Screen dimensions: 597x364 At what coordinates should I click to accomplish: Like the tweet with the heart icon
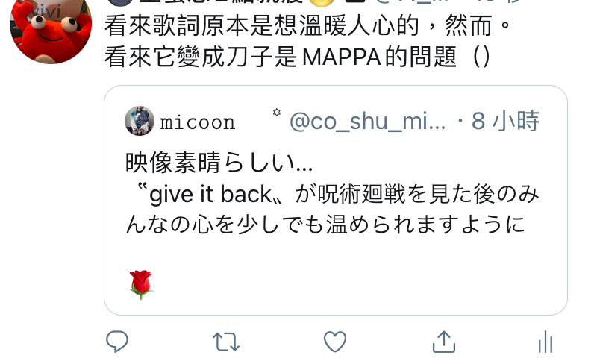[335, 341]
